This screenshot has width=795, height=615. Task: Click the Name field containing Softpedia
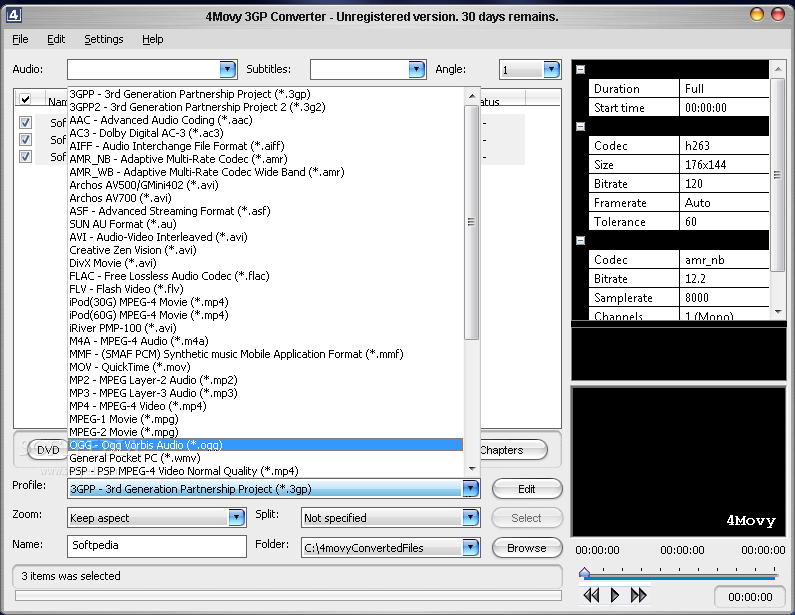click(x=157, y=546)
